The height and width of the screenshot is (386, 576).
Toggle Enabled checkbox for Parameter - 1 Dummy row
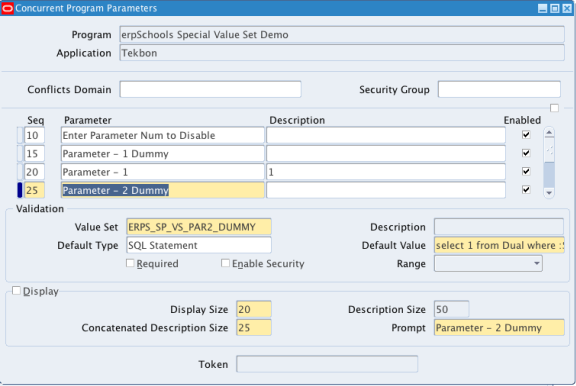pos(526,153)
